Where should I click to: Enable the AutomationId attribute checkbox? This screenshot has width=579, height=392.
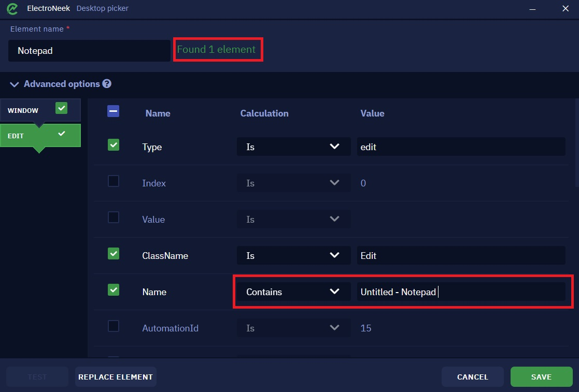114,326
